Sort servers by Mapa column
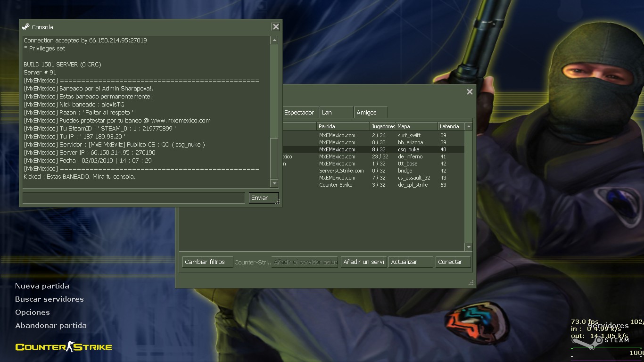This screenshot has height=362, width=644. pyautogui.click(x=416, y=126)
